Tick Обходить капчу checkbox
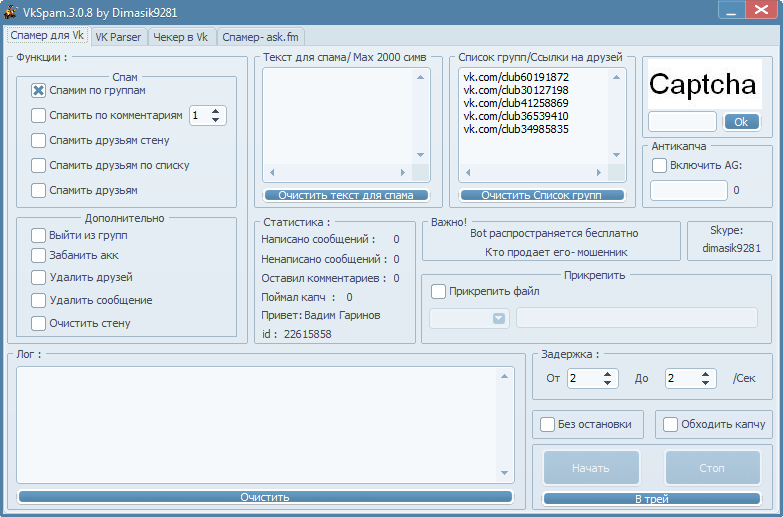This screenshot has height=517, width=783. coord(670,425)
